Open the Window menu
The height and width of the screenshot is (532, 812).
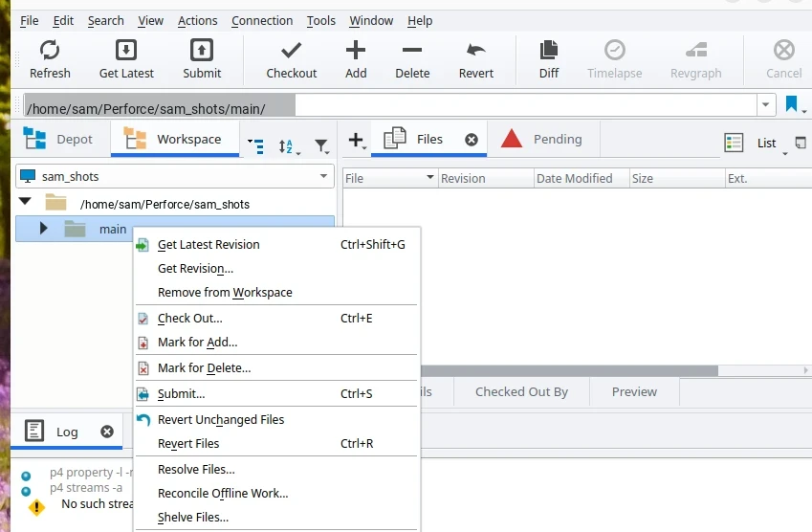[x=371, y=21]
